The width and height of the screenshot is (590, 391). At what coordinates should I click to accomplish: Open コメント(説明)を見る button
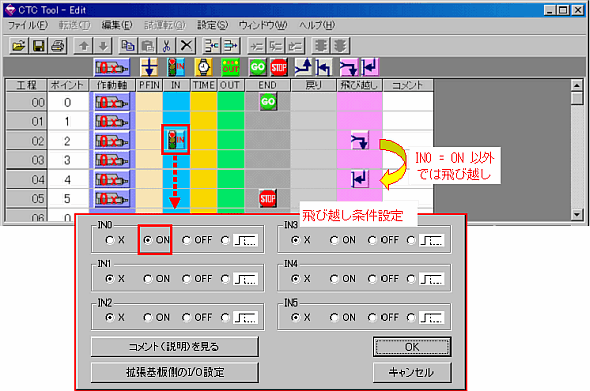(x=175, y=347)
